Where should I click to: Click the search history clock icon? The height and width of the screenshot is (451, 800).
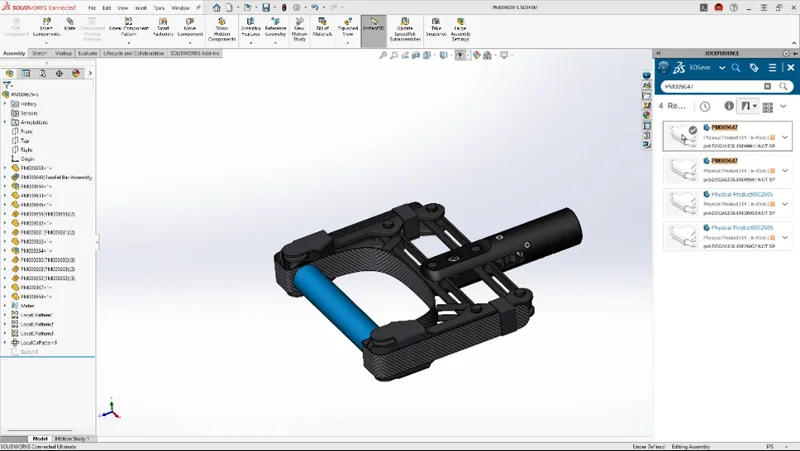click(705, 106)
